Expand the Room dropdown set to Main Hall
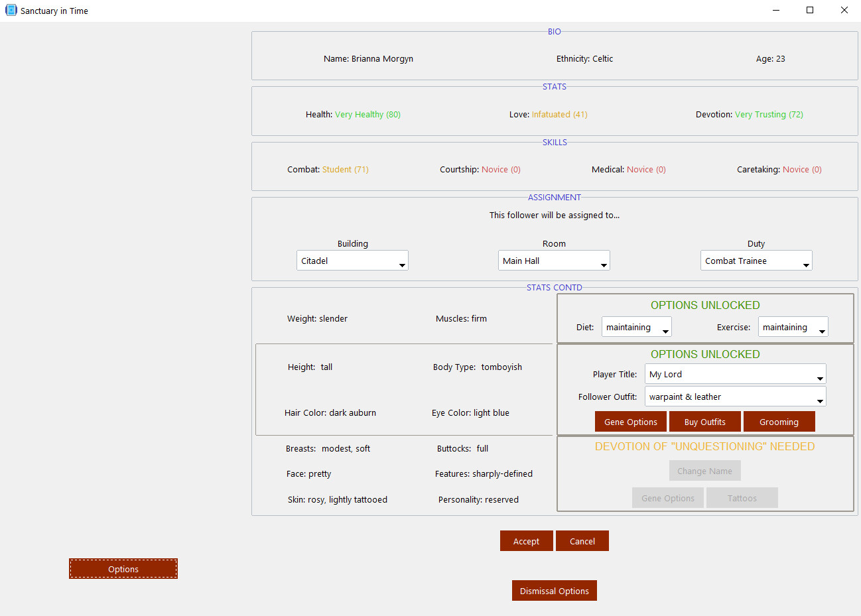861x616 pixels. point(554,261)
